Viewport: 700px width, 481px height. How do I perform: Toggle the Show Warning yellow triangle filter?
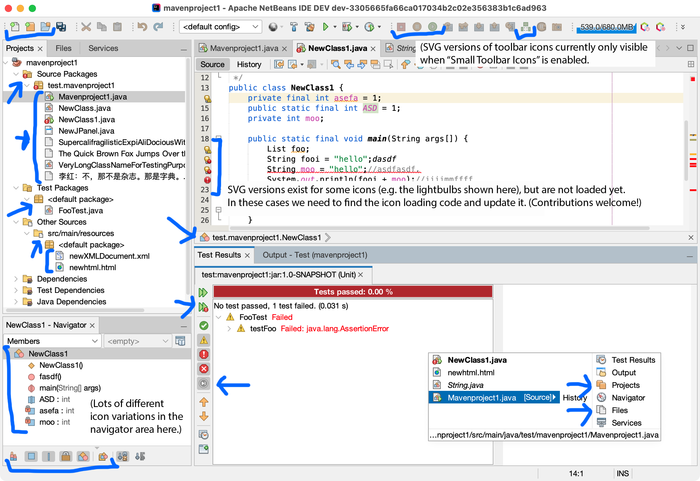click(204, 339)
